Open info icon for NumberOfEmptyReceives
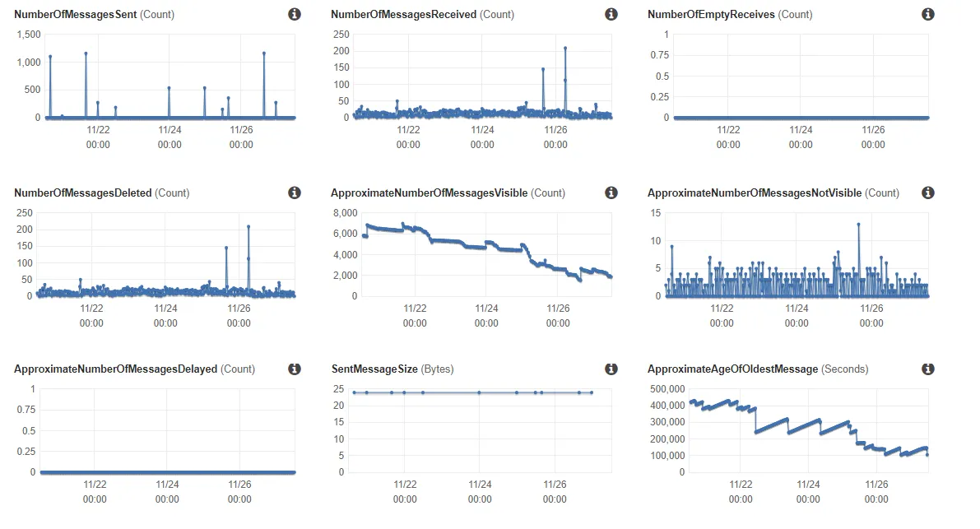Screen dimensions: 980x529 coord(928,14)
